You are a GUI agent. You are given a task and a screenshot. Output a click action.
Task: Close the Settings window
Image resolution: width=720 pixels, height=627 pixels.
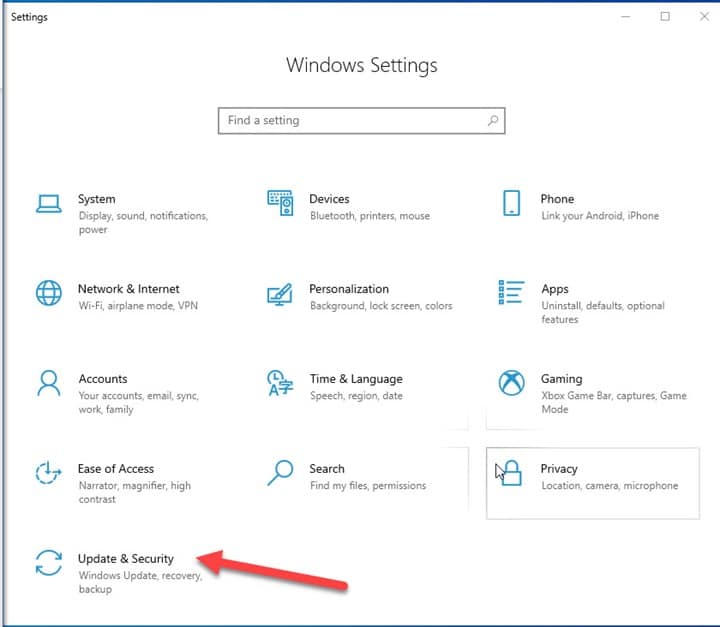(704, 17)
